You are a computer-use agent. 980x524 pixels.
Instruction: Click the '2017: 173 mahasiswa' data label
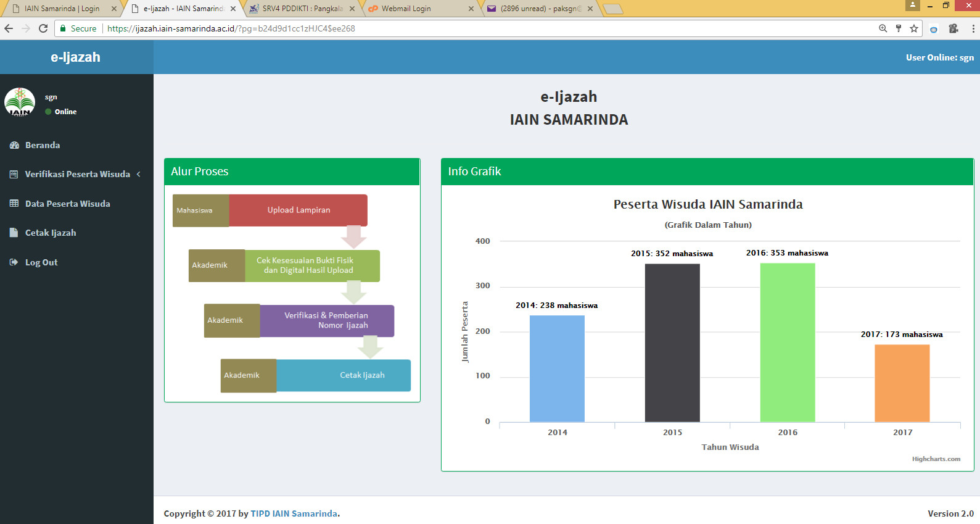(902, 335)
